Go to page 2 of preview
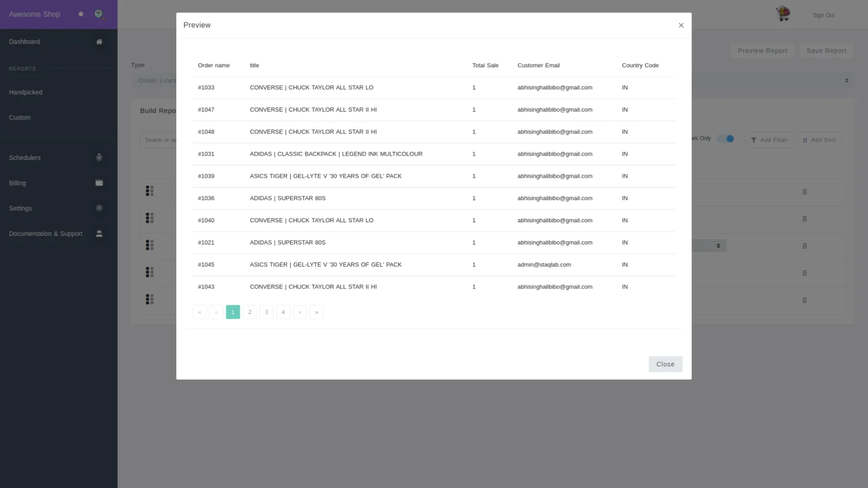The height and width of the screenshot is (488, 868). [250, 312]
